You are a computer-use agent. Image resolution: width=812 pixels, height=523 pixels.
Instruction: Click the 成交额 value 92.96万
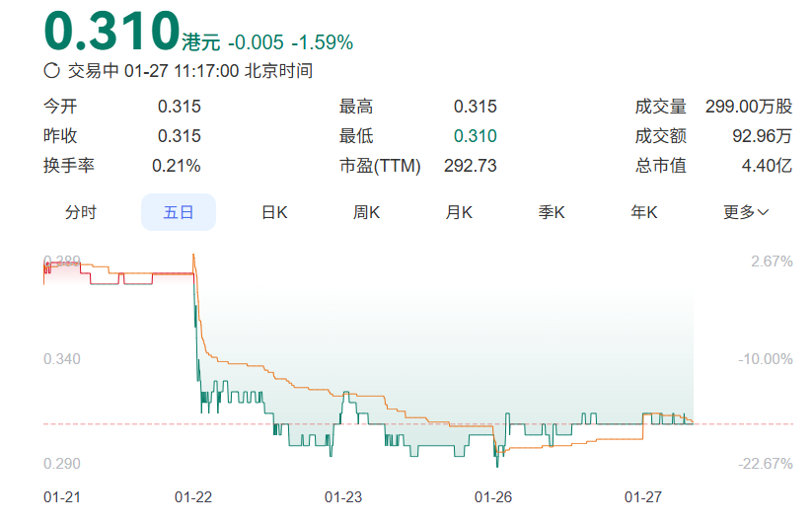tap(763, 136)
